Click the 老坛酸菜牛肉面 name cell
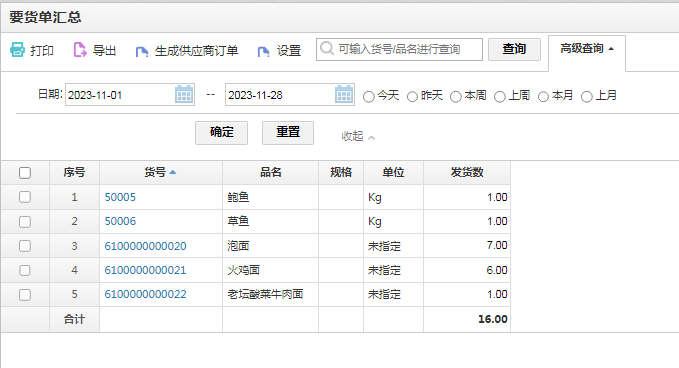The height and width of the screenshot is (368, 679). tap(271, 294)
